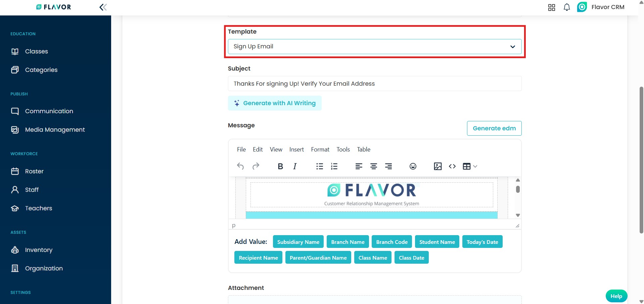Open the Template dropdown showing Sign Up Email
644x304 pixels.
pyautogui.click(x=374, y=47)
